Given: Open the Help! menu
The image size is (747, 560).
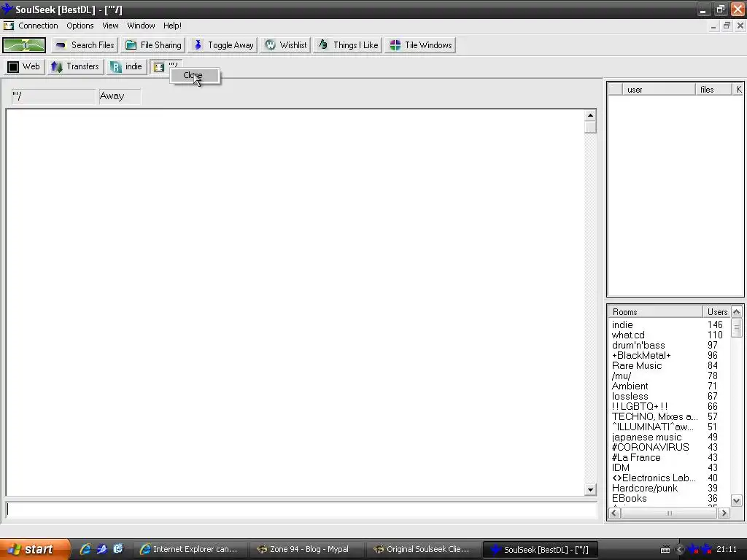Looking at the screenshot, I should click(x=172, y=26).
